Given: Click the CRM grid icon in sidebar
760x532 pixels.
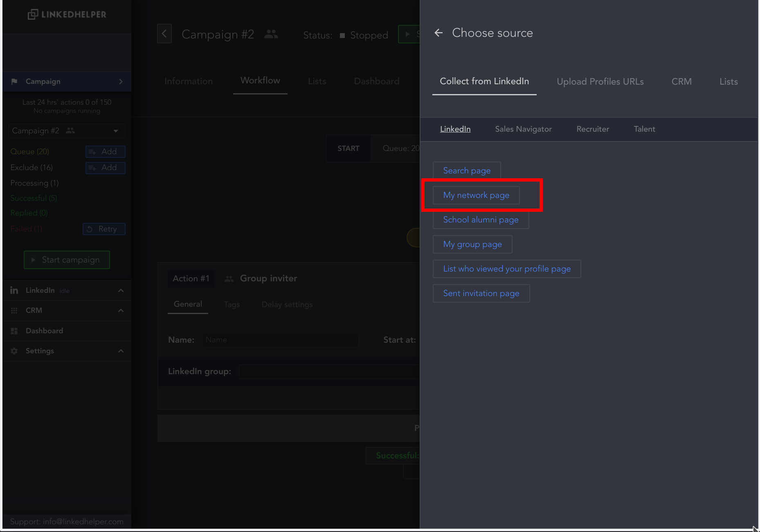Looking at the screenshot, I should (x=14, y=310).
